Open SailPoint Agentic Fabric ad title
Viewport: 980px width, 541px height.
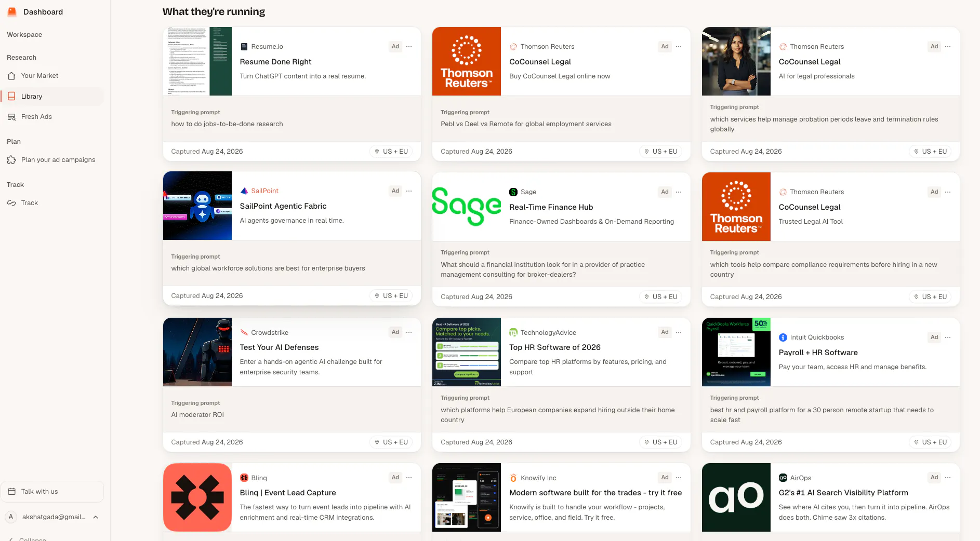click(x=283, y=206)
